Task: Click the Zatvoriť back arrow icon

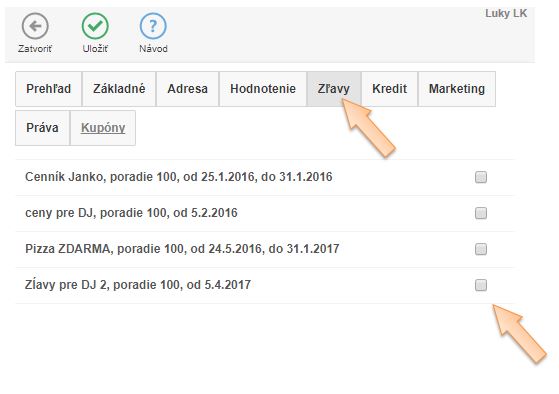Action: (x=35, y=26)
